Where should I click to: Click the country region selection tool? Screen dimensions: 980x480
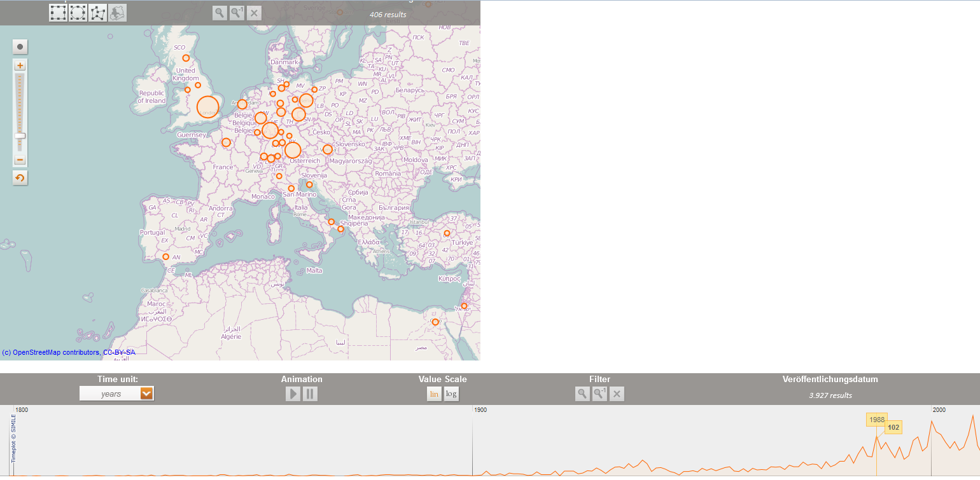(117, 13)
